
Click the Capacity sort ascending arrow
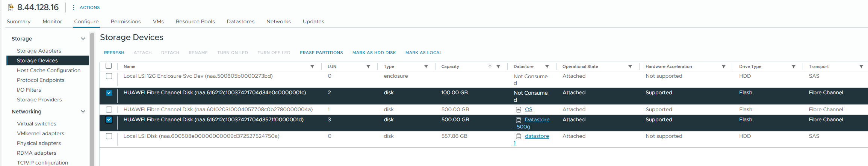coord(490,66)
